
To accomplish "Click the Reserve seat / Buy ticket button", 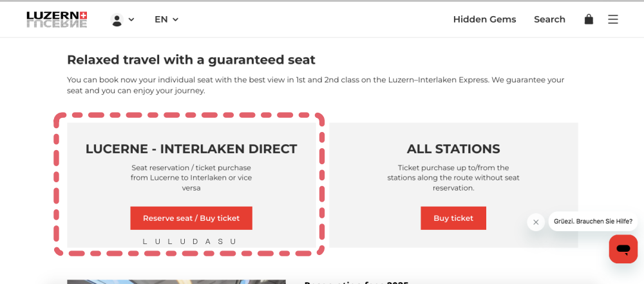I will pyautogui.click(x=191, y=218).
